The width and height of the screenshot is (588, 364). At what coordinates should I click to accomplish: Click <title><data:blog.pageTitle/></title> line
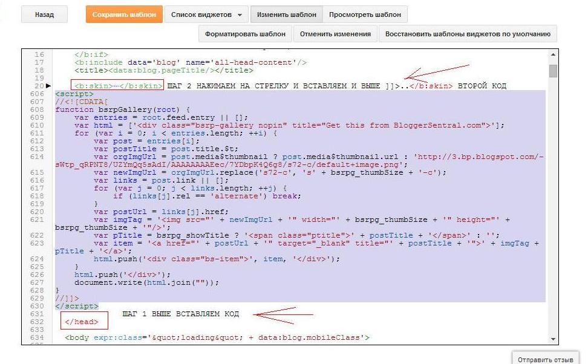pyautogui.click(x=164, y=70)
